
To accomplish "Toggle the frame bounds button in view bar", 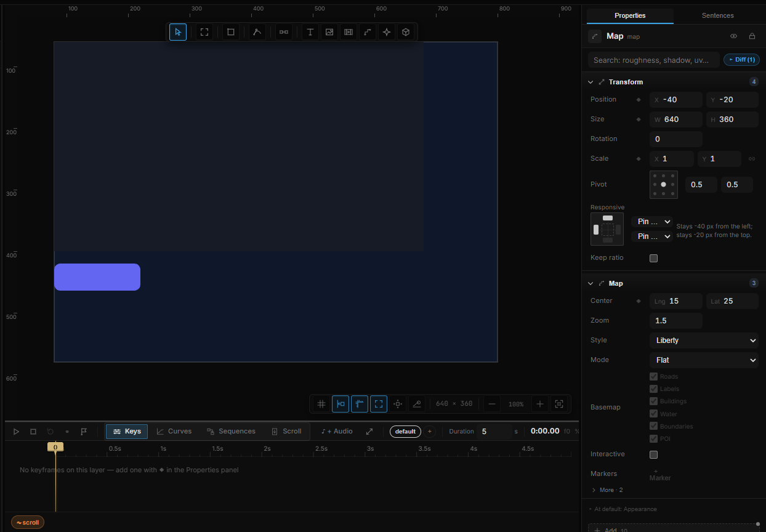I will [x=379, y=404].
